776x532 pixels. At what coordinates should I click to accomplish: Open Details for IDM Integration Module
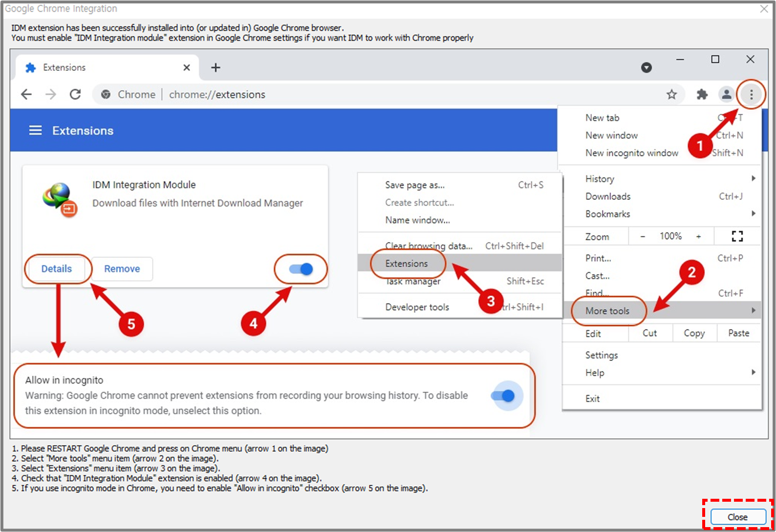click(57, 269)
